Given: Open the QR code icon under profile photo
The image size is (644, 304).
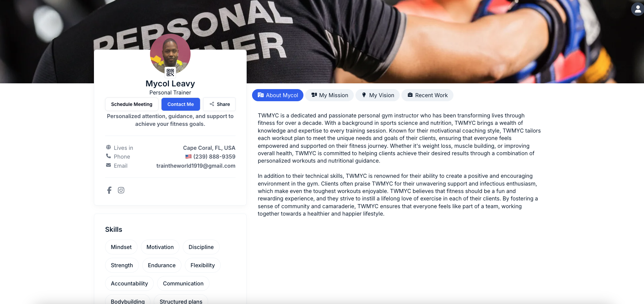Looking at the screenshot, I should [x=170, y=72].
